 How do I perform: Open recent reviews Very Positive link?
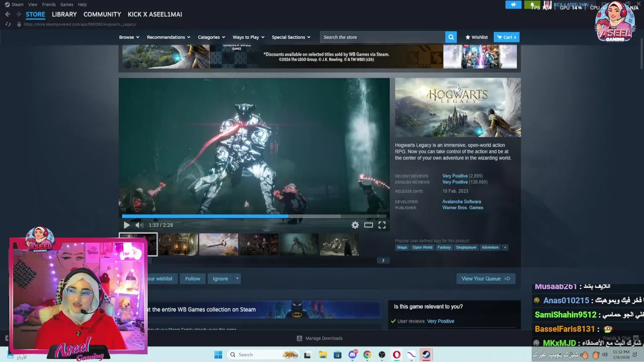point(455,176)
